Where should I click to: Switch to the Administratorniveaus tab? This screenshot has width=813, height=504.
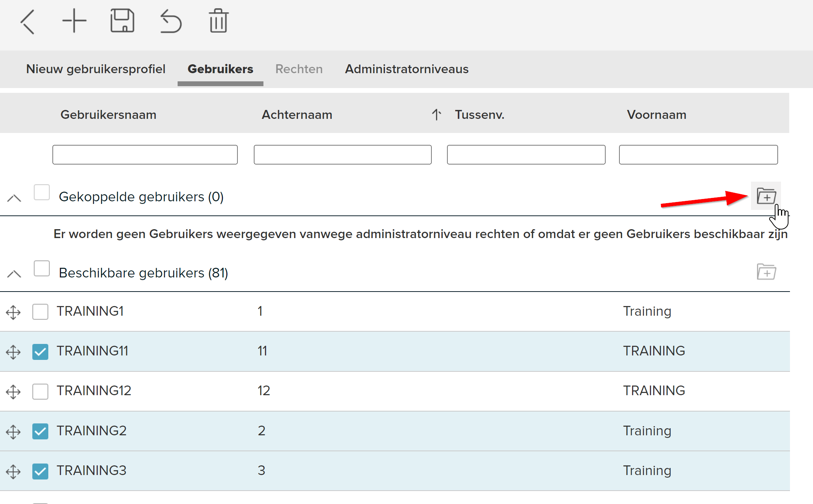click(406, 69)
